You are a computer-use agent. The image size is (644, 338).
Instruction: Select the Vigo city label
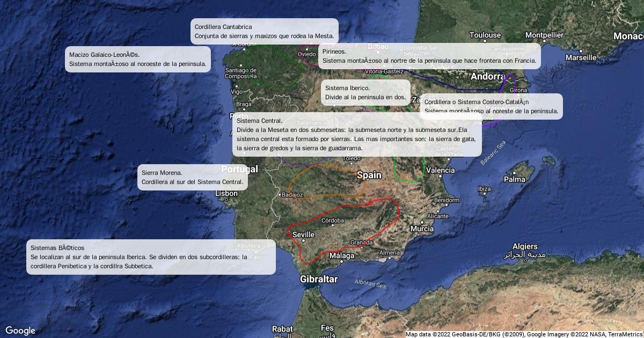pyautogui.click(x=236, y=92)
